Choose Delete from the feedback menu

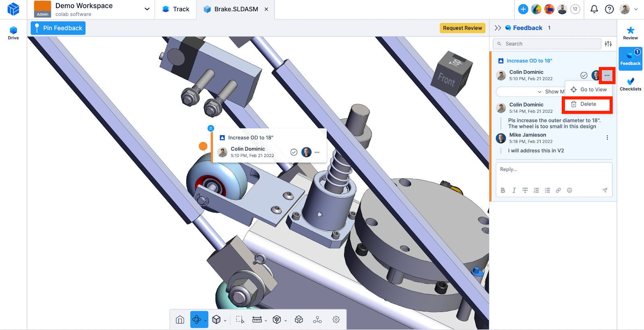tap(588, 104)
